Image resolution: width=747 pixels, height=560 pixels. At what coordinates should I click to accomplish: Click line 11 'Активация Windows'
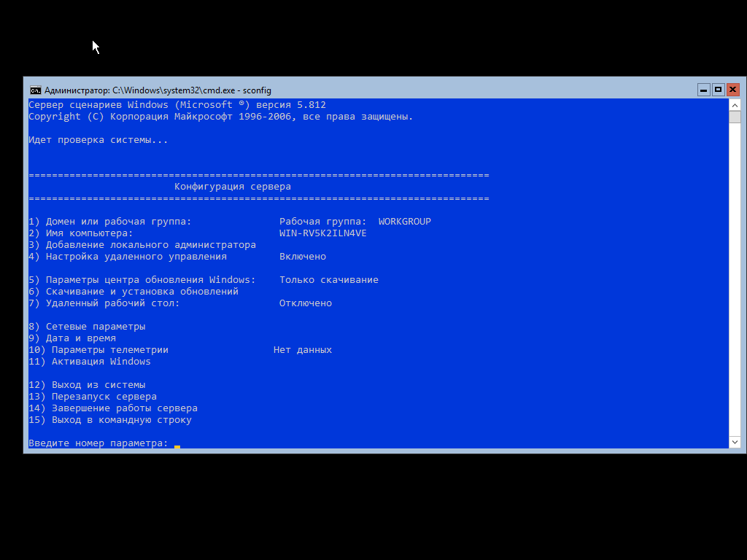[90, 362]
